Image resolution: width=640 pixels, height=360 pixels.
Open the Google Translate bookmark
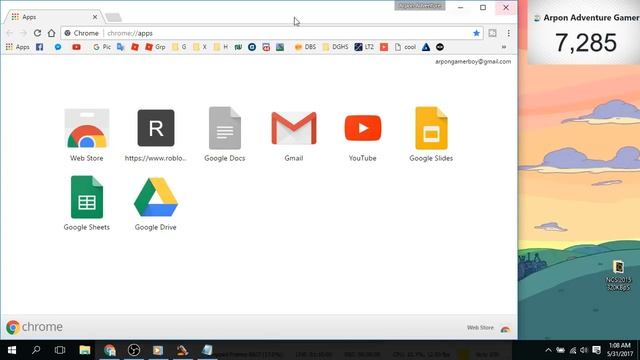click(120, 47)
